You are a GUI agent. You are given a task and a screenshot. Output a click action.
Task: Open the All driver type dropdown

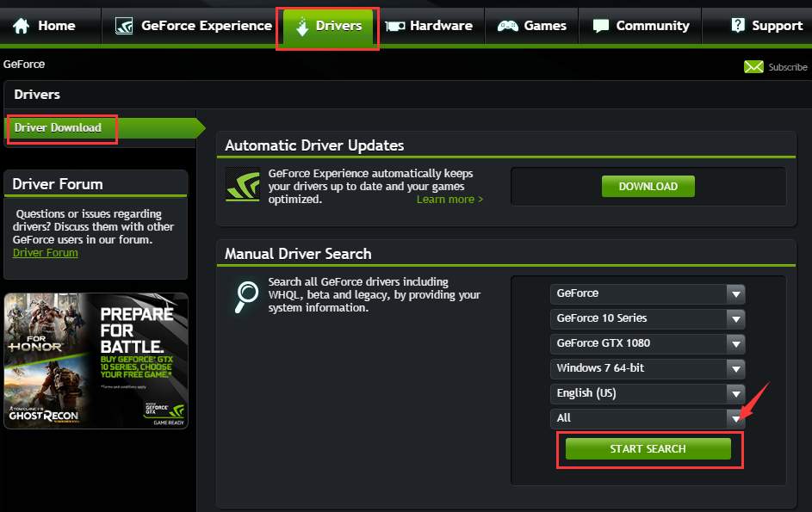(648, 418)
